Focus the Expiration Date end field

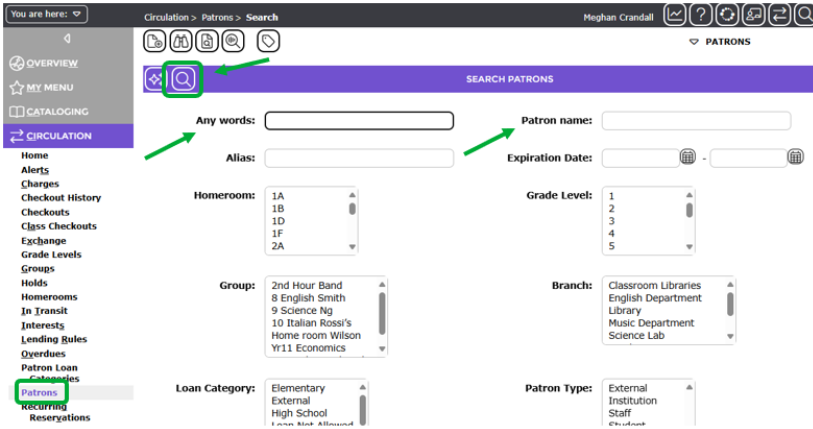(x=748, y=158)
